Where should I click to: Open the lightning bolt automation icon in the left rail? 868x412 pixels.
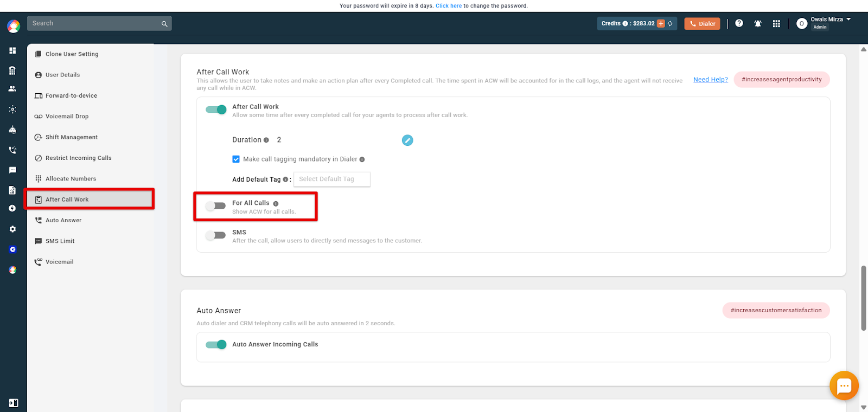point(12,208)
